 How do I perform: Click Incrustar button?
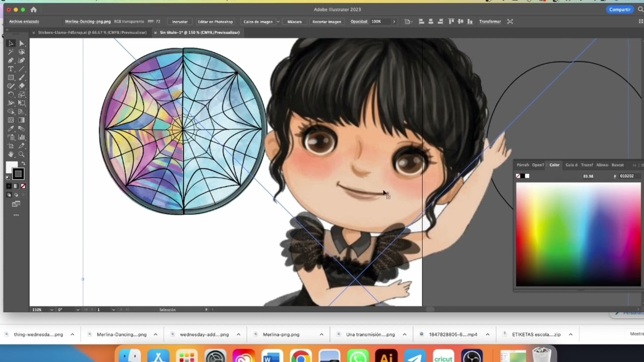click(180, 22)
